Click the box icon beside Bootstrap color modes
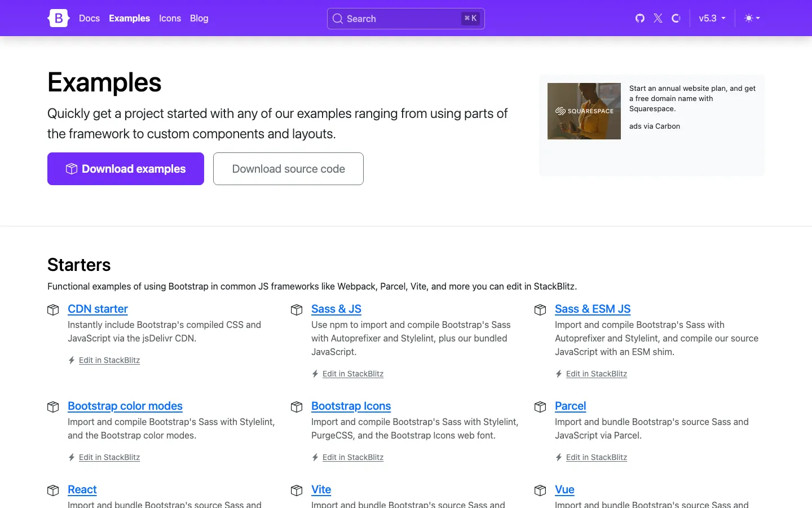The width and height of the screenshot is (812, 508). (x=53, y=407)
